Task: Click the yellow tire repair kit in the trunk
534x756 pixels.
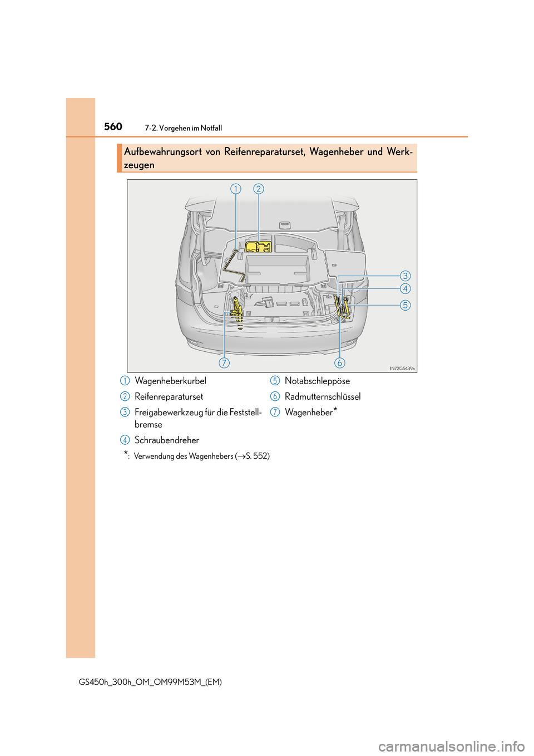Action: pyautogui.click(x=258, y=247)
